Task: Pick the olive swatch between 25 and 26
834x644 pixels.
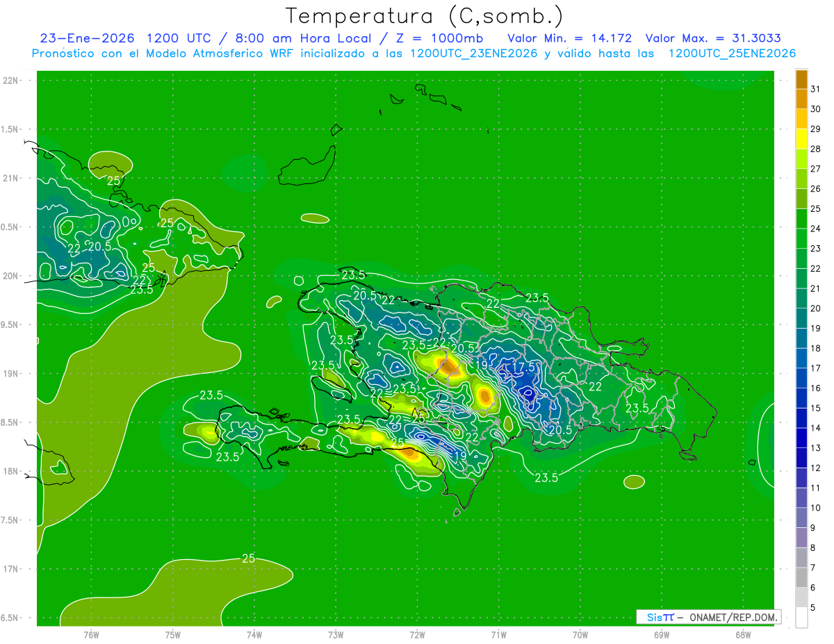Action: 801,199
